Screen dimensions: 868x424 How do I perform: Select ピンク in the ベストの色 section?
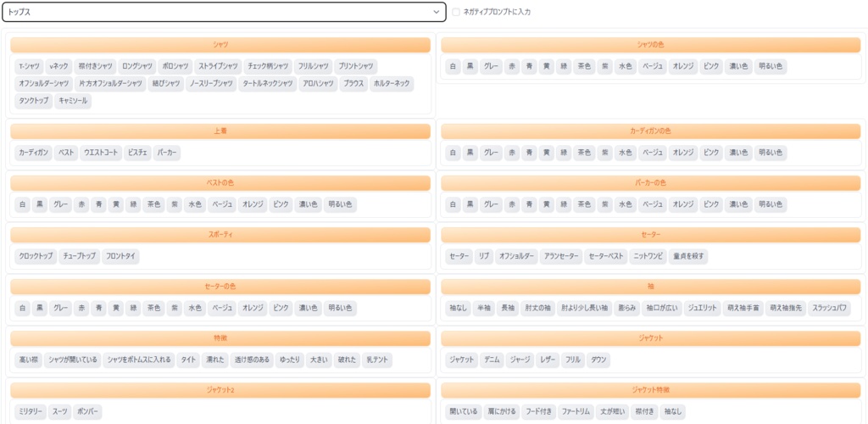281,204
